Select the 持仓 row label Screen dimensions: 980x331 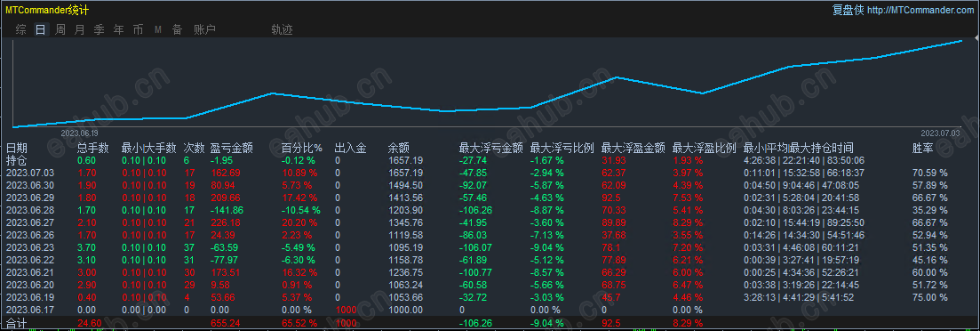[x=17, y=160]
